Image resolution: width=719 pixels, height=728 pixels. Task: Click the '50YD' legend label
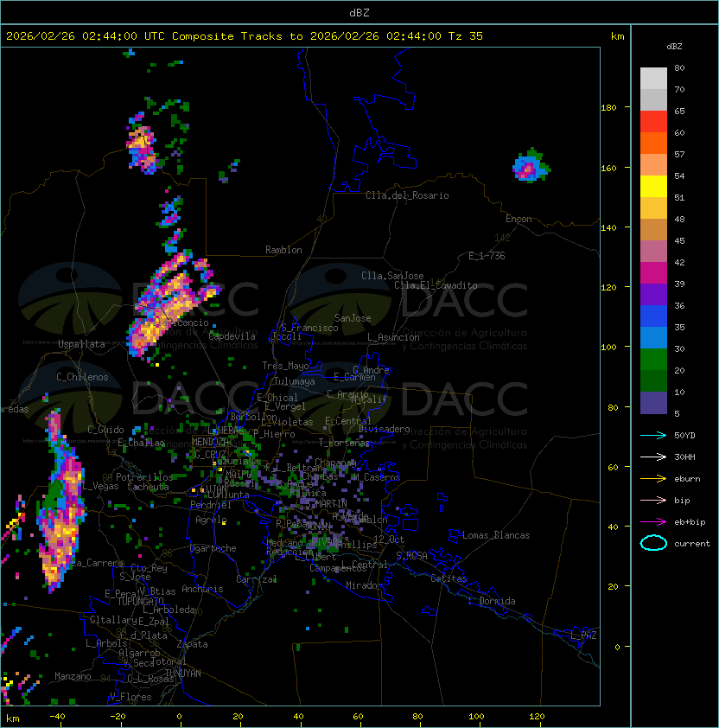(x=684, y=436)
